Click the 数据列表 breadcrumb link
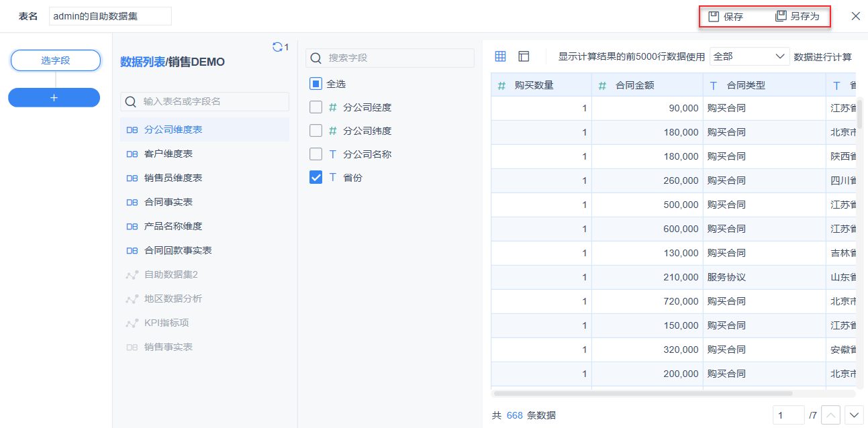Image resolution: width=868 pixels, height=428 pixels. pyautogui.click(x=142, y=62)
